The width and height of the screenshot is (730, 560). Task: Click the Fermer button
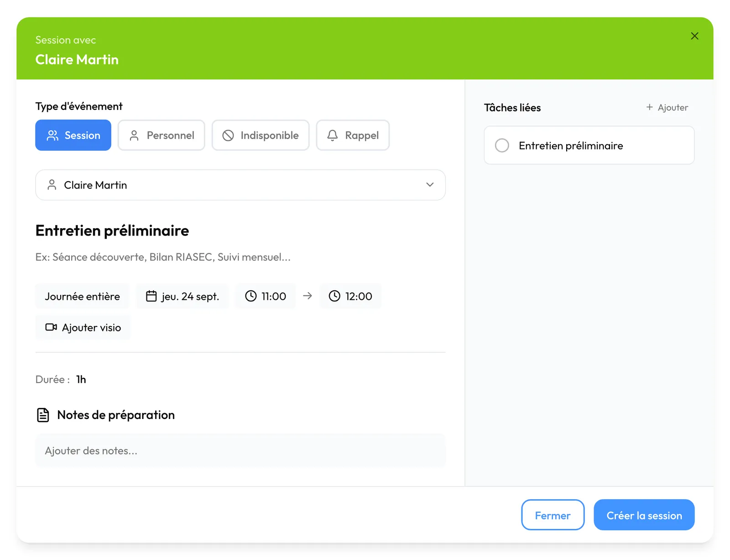[x=553, y=515]
